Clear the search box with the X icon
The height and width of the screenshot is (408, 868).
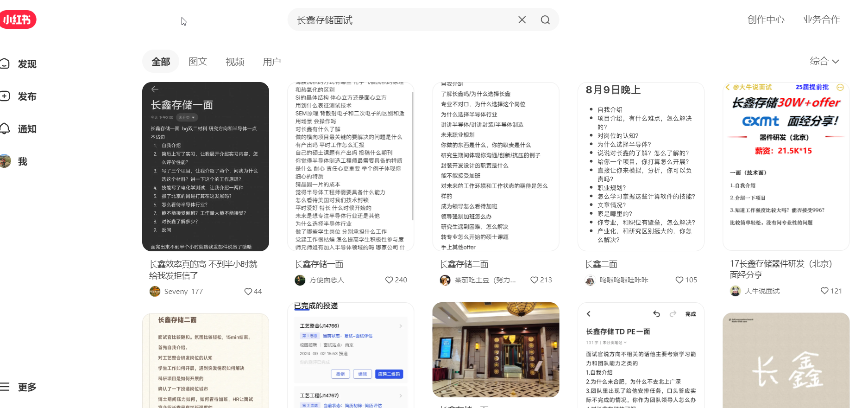[522, 20]
